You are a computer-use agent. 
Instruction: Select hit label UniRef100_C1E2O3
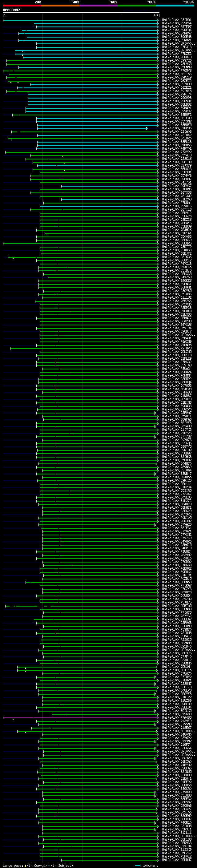(176, 200)
